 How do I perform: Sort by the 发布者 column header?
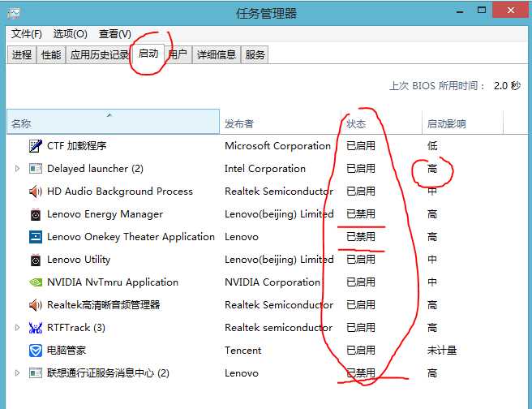coord(281,122)
